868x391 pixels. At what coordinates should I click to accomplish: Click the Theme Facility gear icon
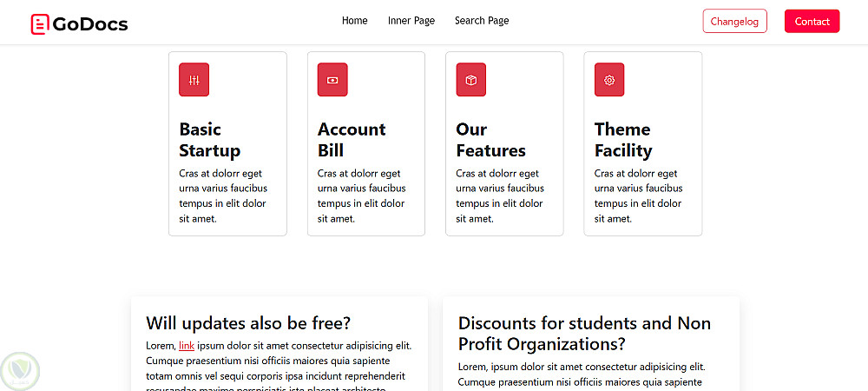[609, 80]
